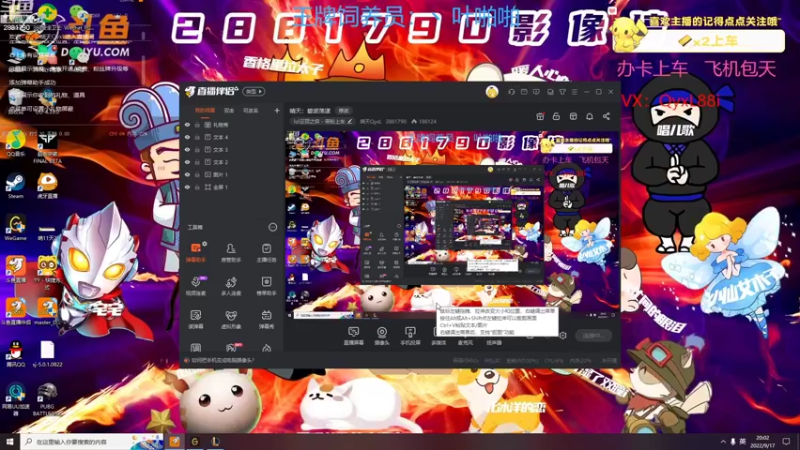Add a 摄像头 camera source
Viewport: 800px width, 450px height.
382,336
